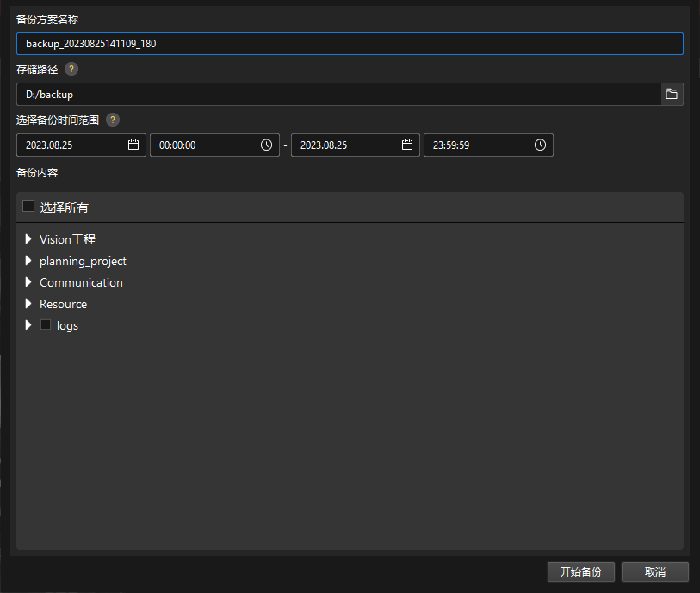The height and width of the screenshot is (593, 700).
Task: Check the 选择所有 checkbox
Action: click(28, 207)
